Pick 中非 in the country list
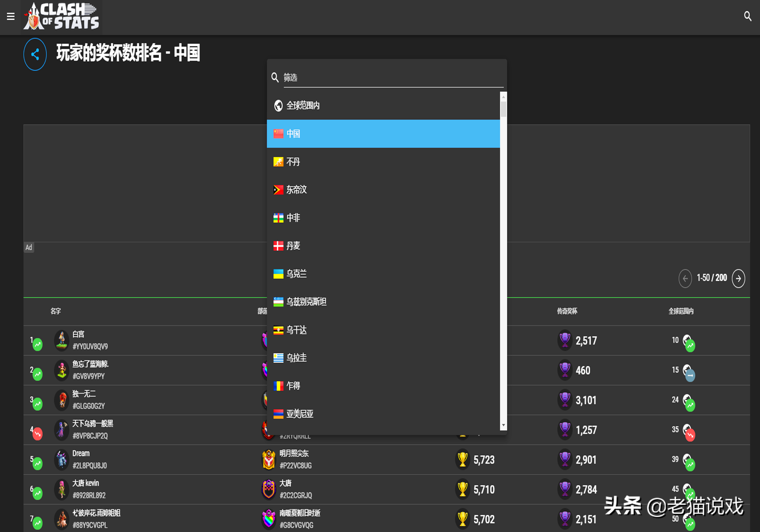The width and height of the screenshot is (760, 532). [x=383, y=218]
